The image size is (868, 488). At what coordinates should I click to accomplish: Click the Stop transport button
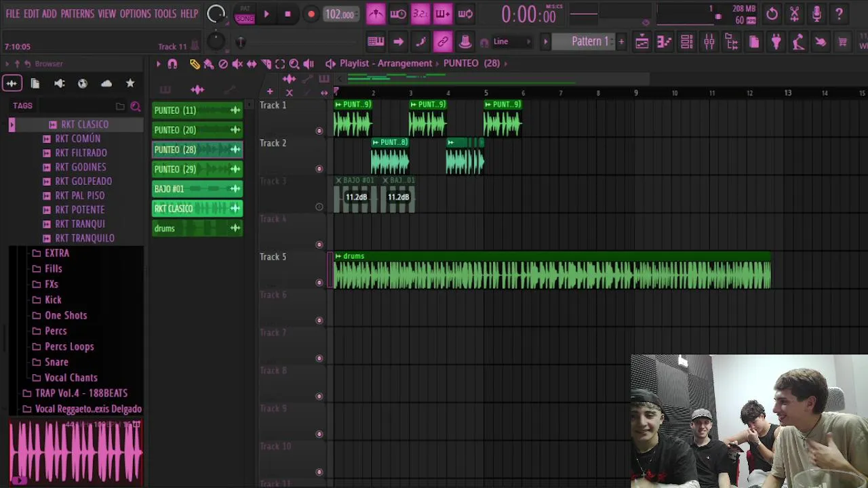(288, 14)
